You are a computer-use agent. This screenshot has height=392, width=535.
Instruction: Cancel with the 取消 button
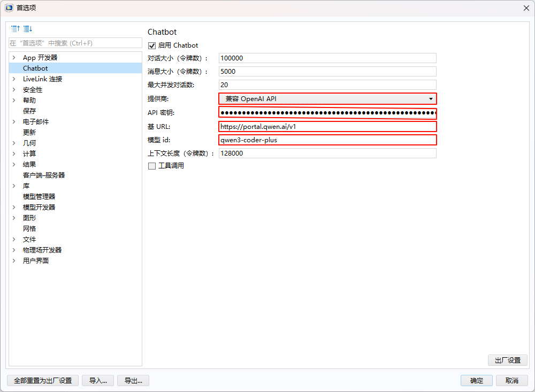coord(512,380)
